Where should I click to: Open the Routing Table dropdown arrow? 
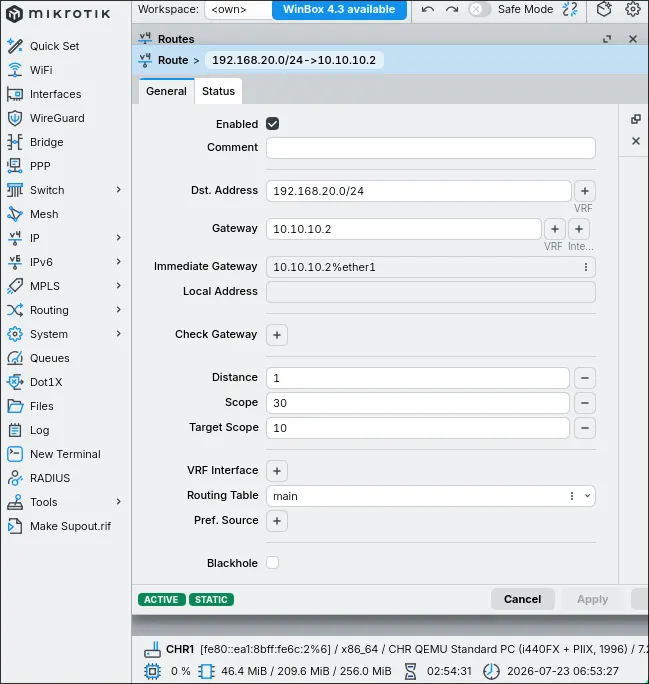(x=587, y=496)
